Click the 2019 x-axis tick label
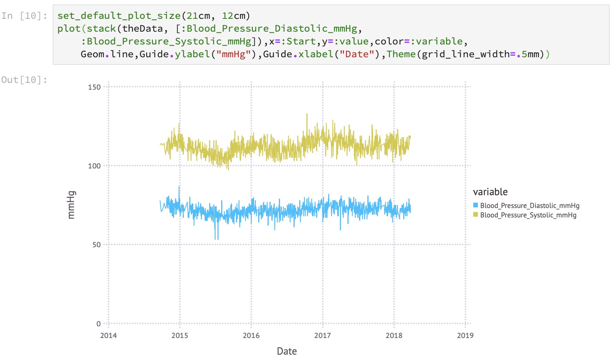This screenshot has width=615, height=364. (x=465, y=335)
